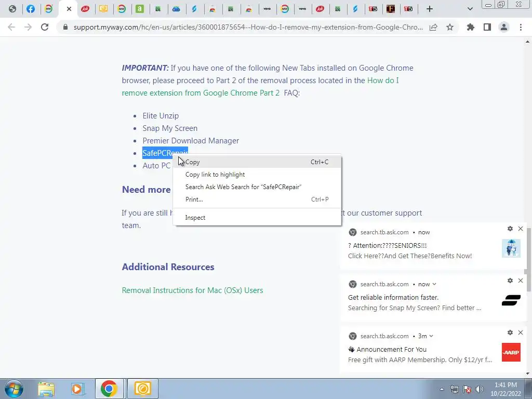Click the 'Elite Unzip' list item
The width and height of the screenshot is (532, 399).
(161, 116)
